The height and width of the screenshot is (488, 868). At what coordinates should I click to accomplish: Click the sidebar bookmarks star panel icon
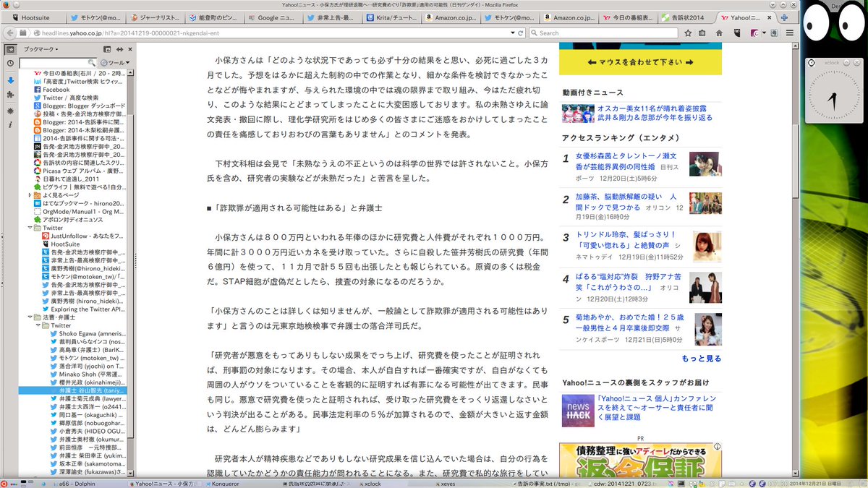point(10,50)
